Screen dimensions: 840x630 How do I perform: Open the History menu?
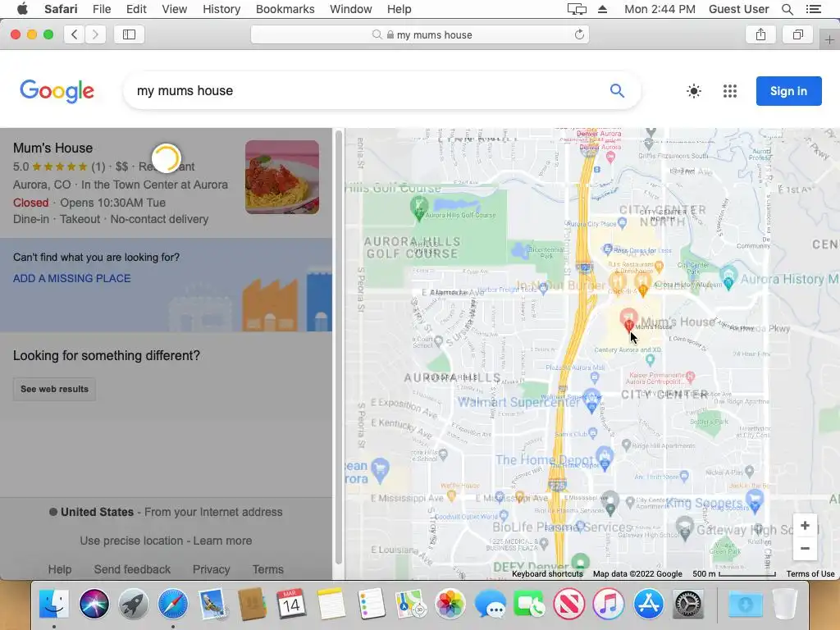tap(221, 9)
